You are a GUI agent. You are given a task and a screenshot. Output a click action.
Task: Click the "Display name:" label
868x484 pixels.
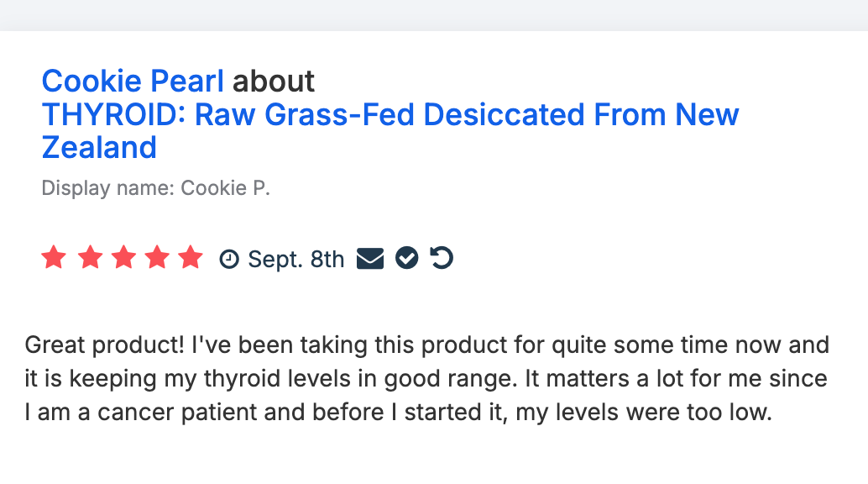pyautogui.click(x=108, y=188)
